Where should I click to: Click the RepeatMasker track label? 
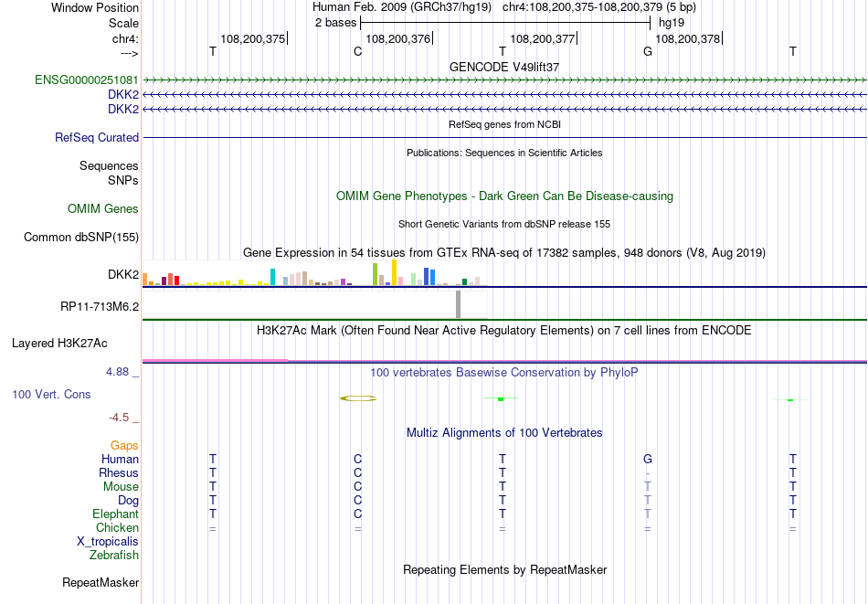101,582
